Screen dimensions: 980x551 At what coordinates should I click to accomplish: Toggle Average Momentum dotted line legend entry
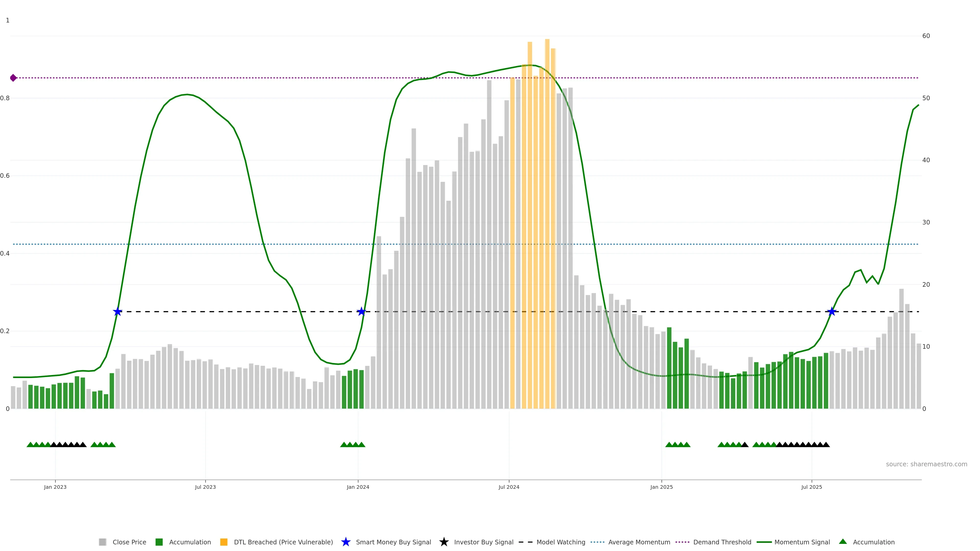click(x=639, y=542)
